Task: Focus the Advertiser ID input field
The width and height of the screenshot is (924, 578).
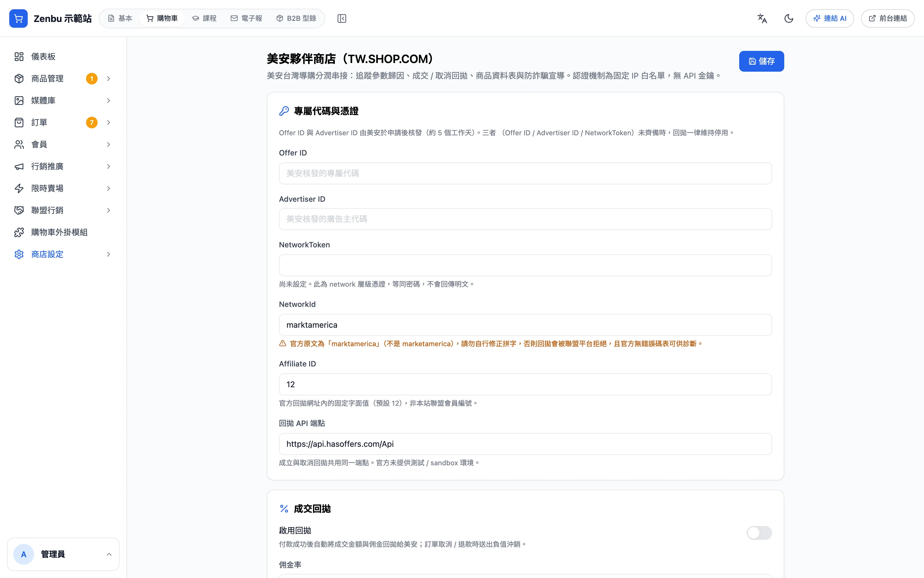Action: pyautogui.click(x=525, y=219)
